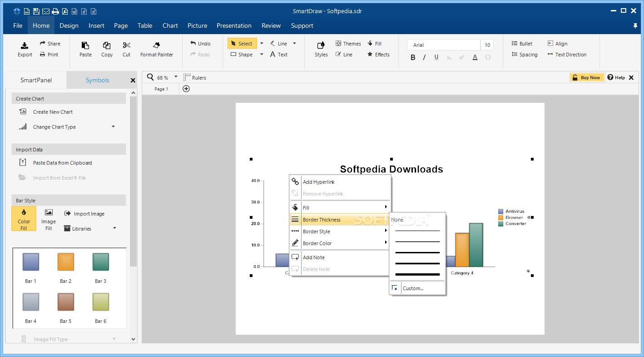
Task: Click Paste Data from Clipboard icon
Action: (x=23, y=162)
